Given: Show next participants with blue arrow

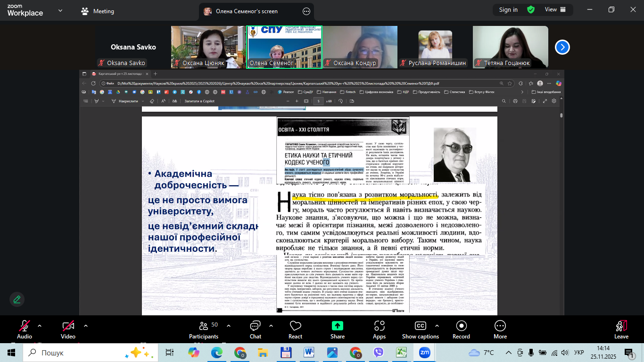Looking at the screenshot, I should (x=562, y=47).
